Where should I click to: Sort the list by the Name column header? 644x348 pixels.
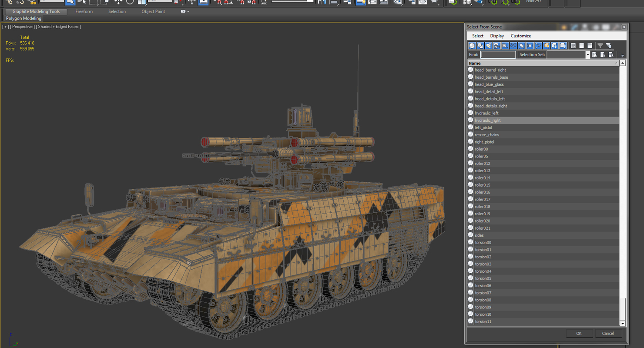tap(543, 63)
